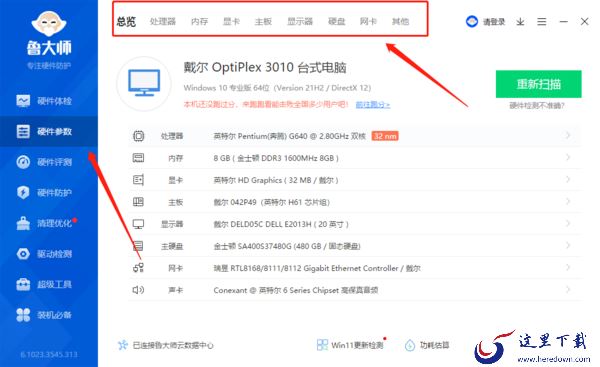Click the 主板 motherboard row icon
Image resolution: width=600 pixels, height=367 pixels.
139,202
